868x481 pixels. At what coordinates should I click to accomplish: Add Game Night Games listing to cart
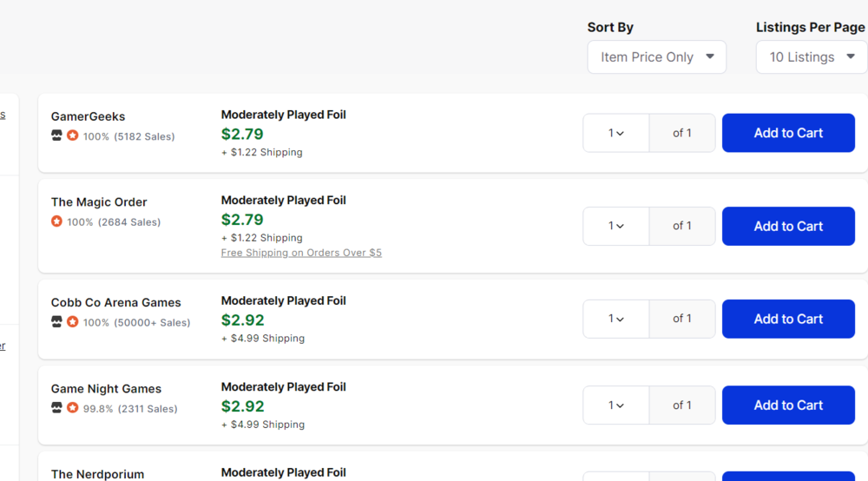click(788, 405)
